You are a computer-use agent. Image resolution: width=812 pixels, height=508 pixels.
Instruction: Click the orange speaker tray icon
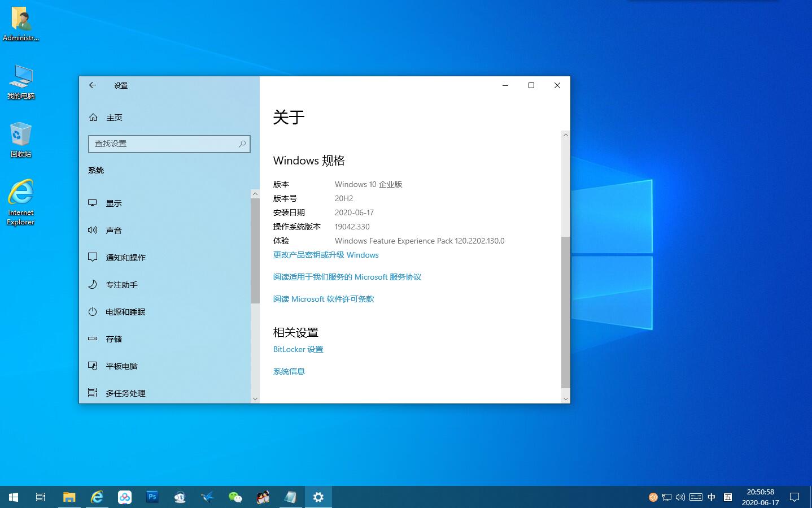(653, 497)
